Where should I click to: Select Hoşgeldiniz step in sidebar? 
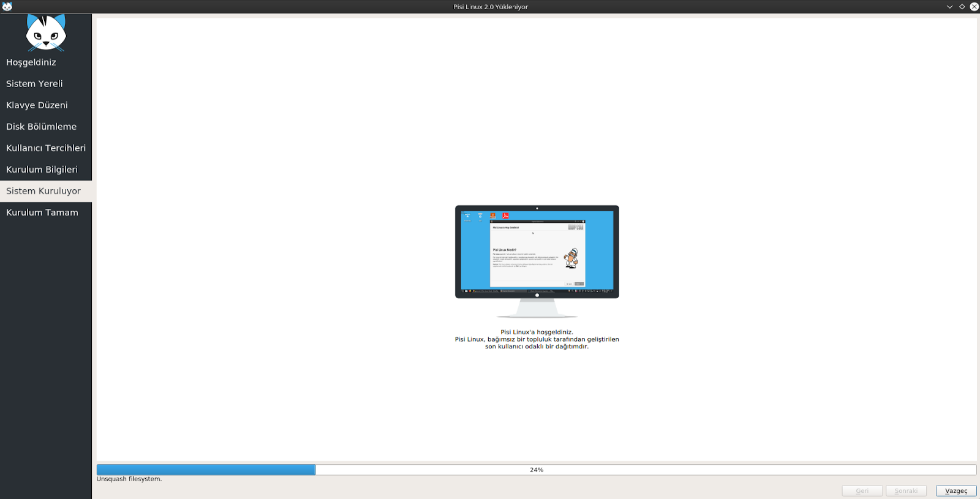(x=46, y=62)
